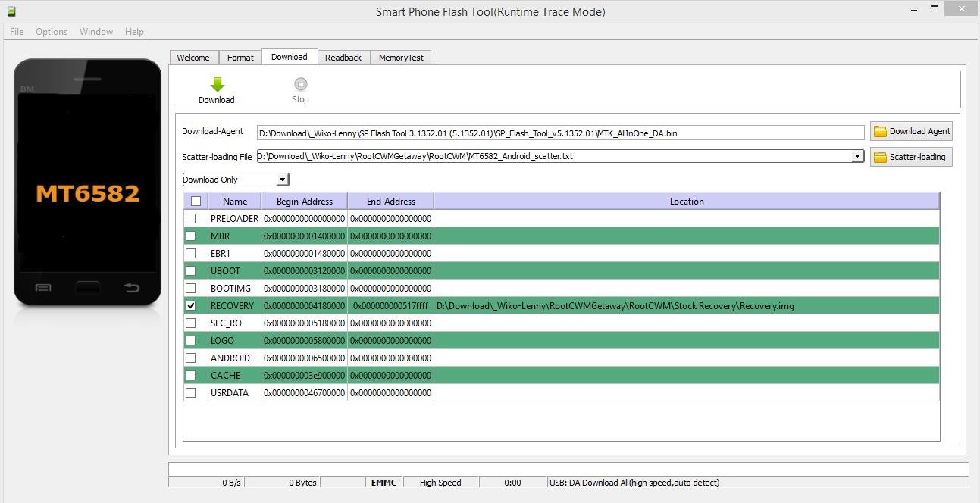Click the EMMC status bar entry
This screenshot has width=980, height=503.
pyautogui.click(x=384, y=483)
